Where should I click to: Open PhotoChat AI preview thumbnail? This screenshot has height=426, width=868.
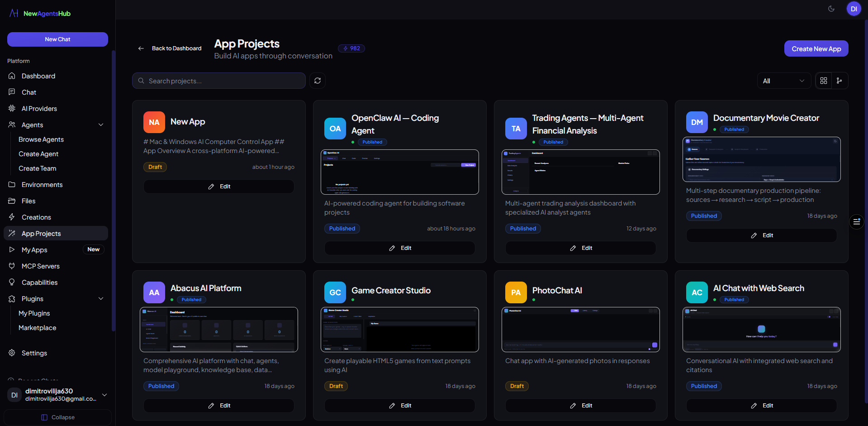[x=581, y=330]
